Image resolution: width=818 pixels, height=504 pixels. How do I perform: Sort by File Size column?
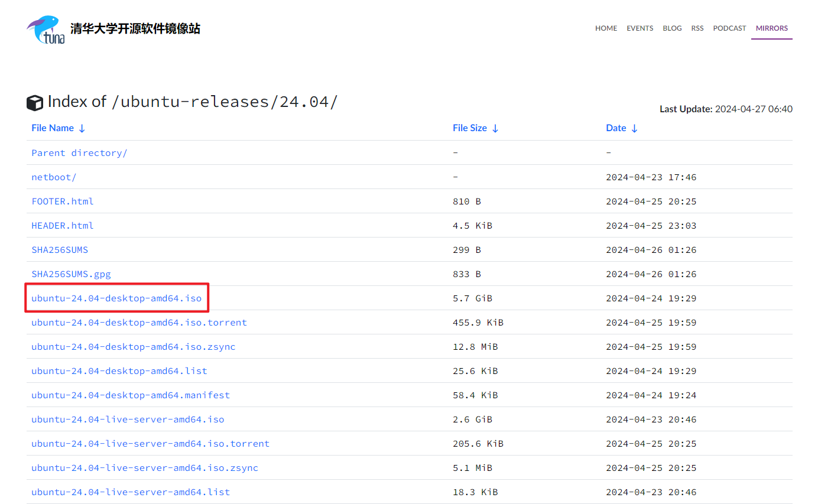pos(476,128)
